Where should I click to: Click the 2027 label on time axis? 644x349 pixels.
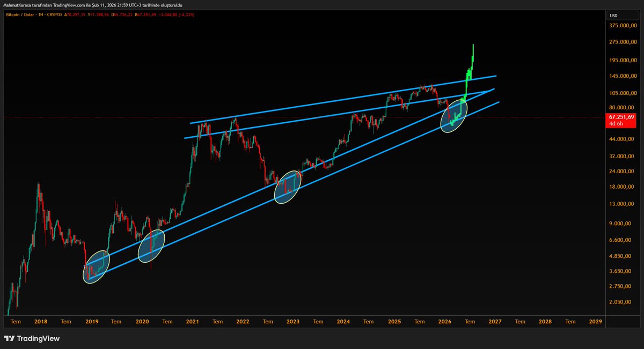tap(495, 322)
